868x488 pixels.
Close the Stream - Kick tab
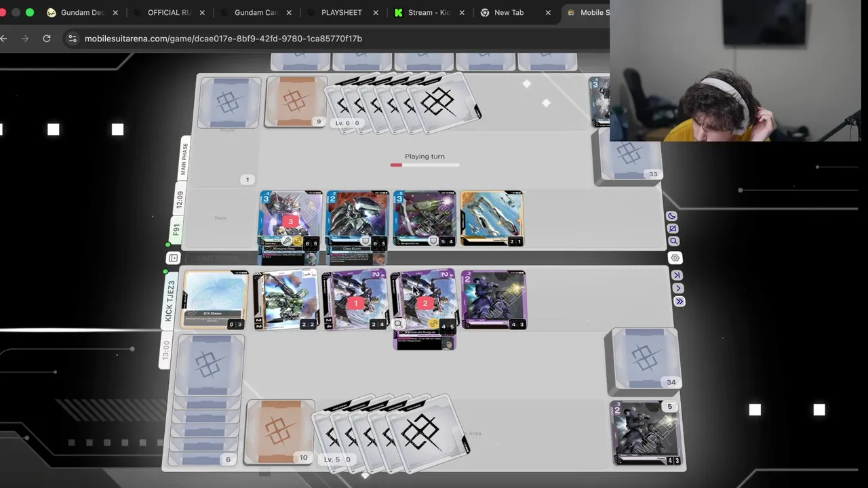(462, 12)
